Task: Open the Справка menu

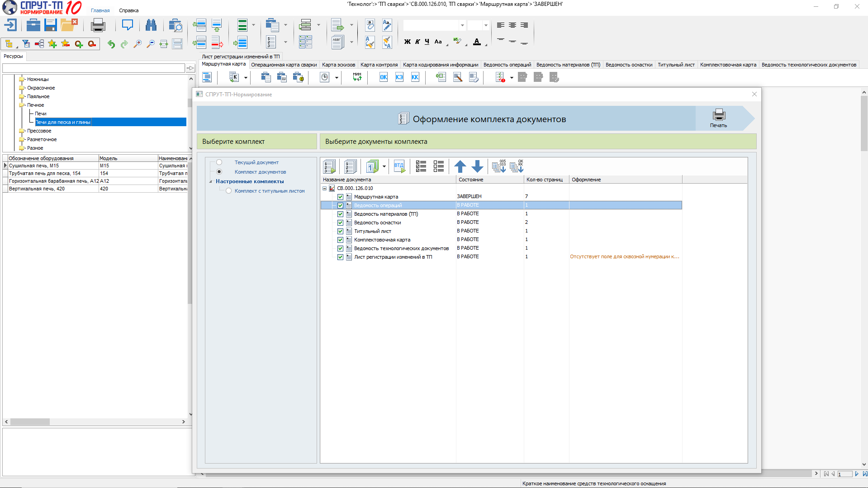Action: pos(128,10)
